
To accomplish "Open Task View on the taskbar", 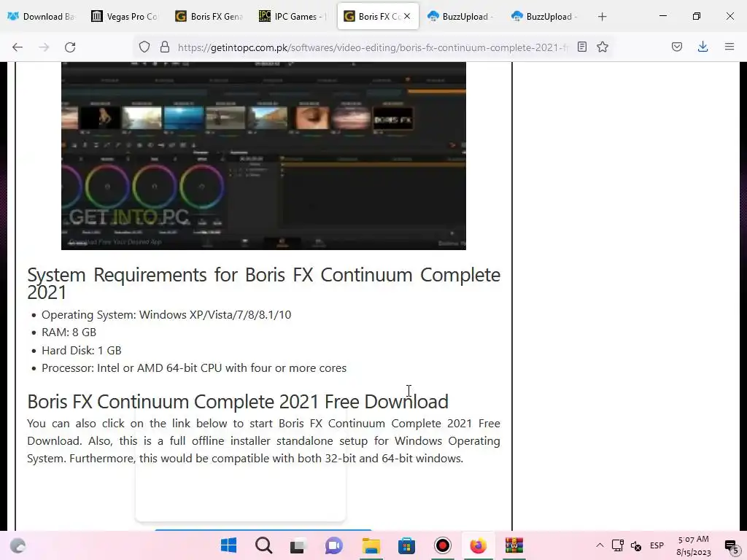I will click(x=298, y=545).
